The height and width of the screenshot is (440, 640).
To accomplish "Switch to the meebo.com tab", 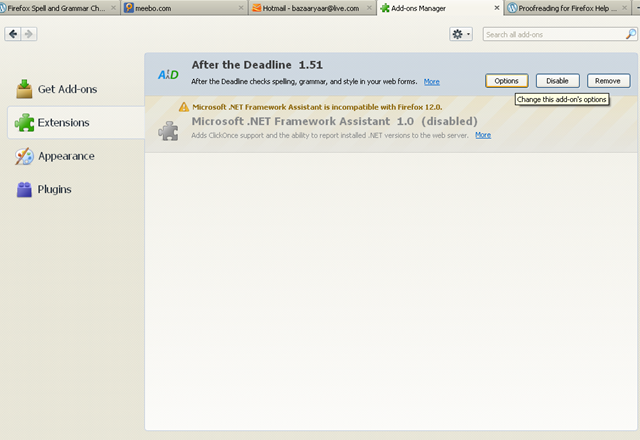I will tap(184, 8).
